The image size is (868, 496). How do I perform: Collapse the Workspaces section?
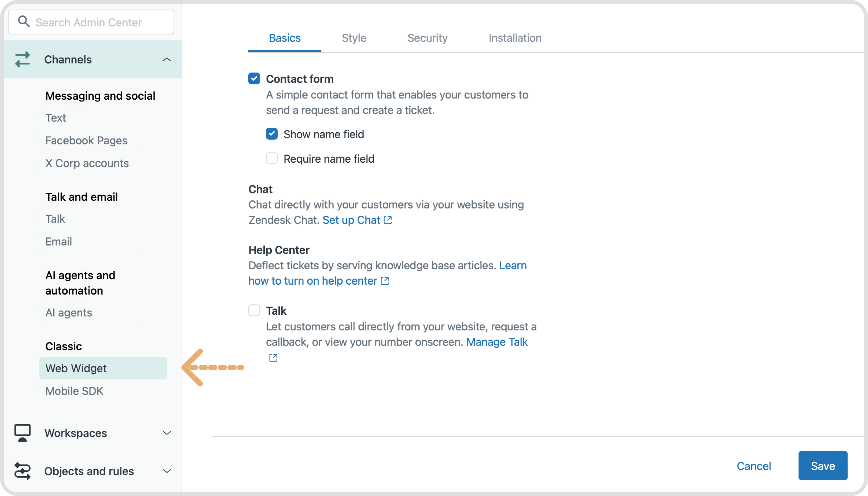[166, 433]
